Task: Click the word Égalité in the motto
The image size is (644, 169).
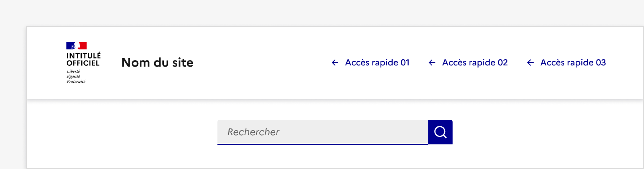Action: 73,76
